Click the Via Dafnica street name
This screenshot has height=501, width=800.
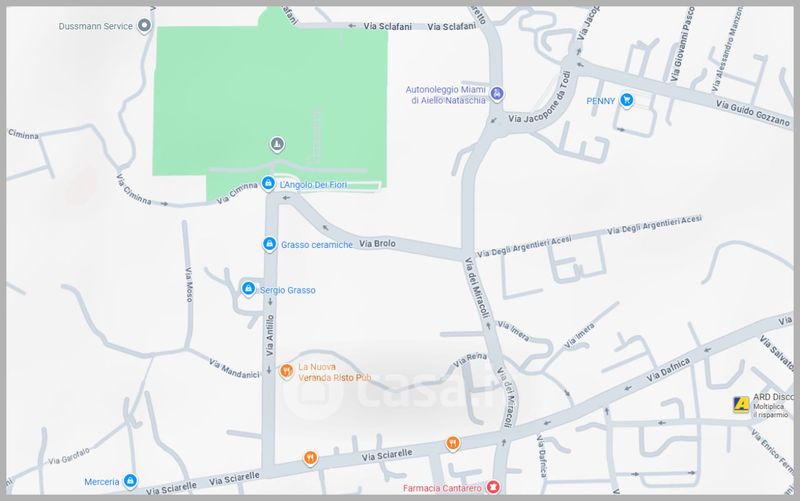pos(668,370)
